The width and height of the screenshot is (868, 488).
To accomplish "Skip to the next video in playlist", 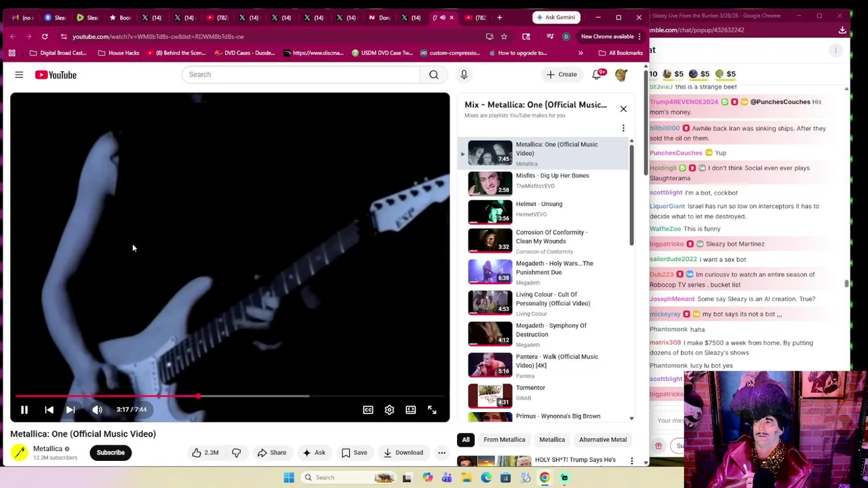I will point(71,409).
